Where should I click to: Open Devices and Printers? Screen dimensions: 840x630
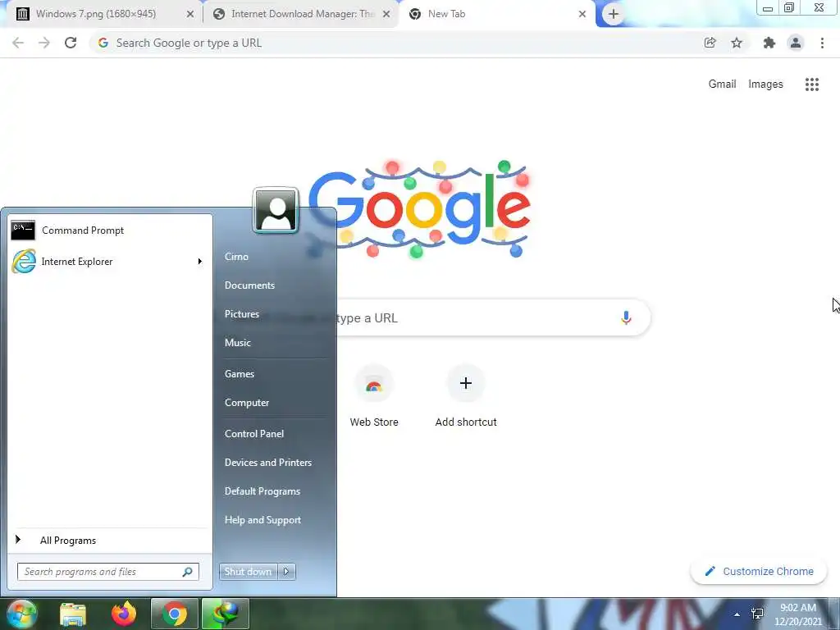(x=268, y=463)
